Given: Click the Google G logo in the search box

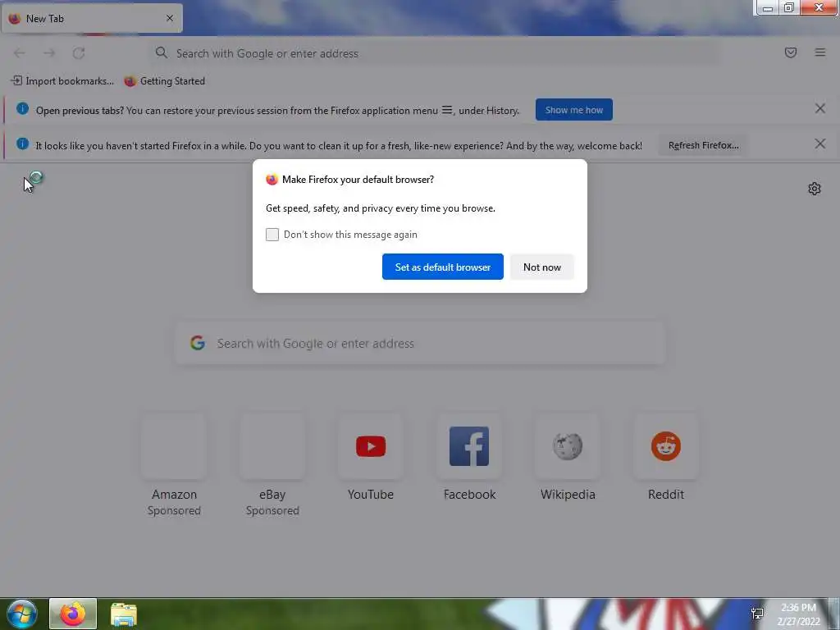Looking at the screenshot, I should [x=198, y=343].
